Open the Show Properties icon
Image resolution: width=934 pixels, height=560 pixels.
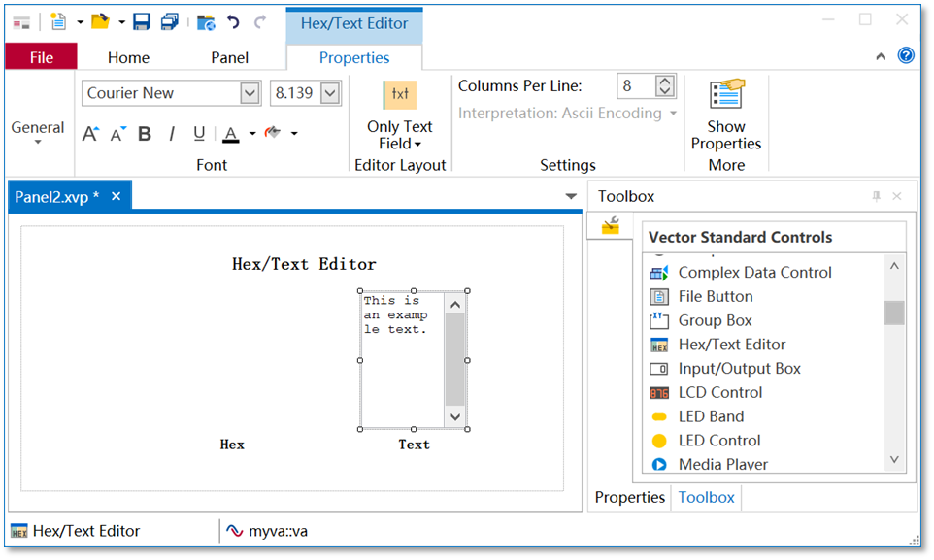click(x=726, y=93)
